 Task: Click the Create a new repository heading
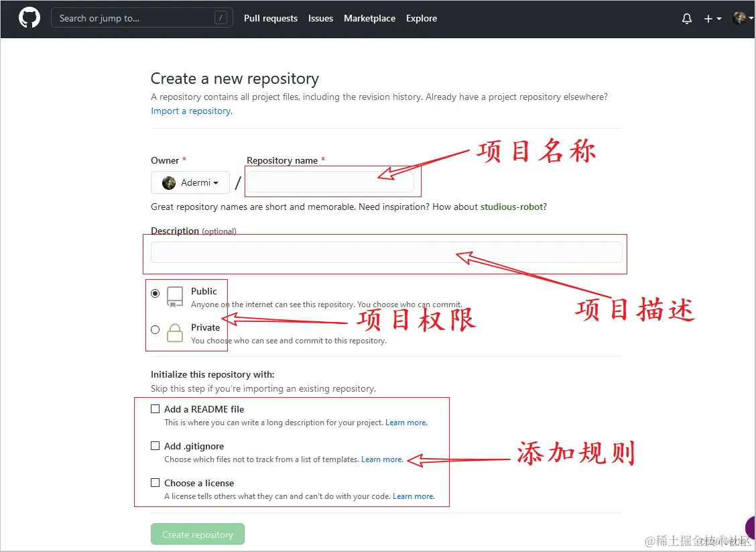(235, 78)
